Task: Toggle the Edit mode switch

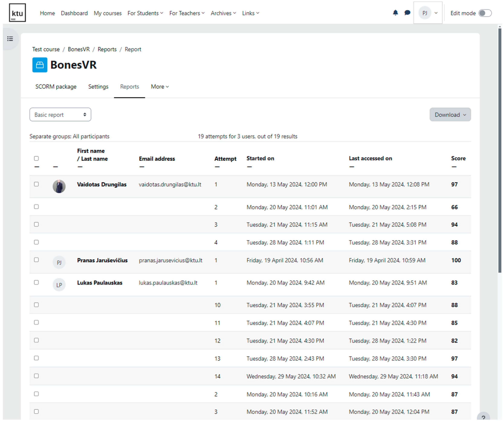Action: point(485,13)
